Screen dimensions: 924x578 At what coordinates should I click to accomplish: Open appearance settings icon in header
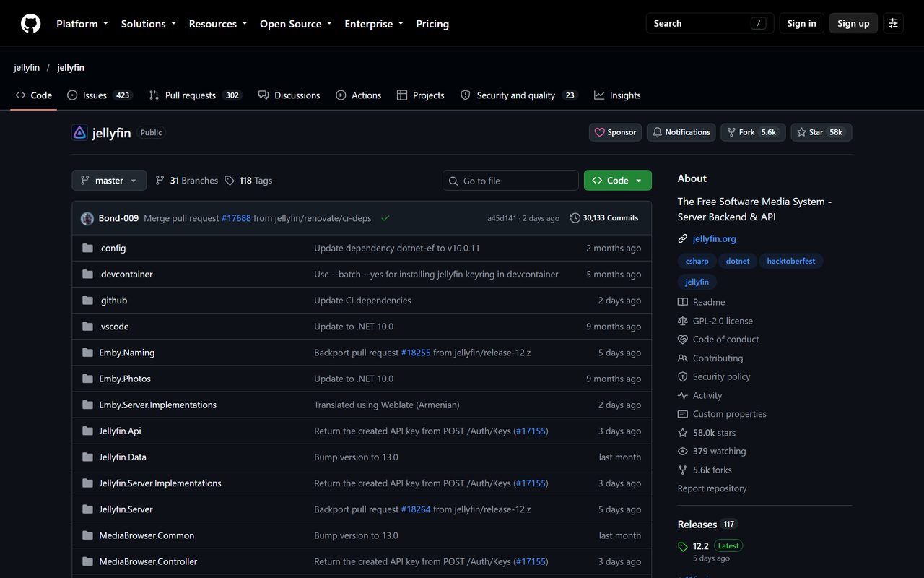pyautogui.click(x=893, y=23)
